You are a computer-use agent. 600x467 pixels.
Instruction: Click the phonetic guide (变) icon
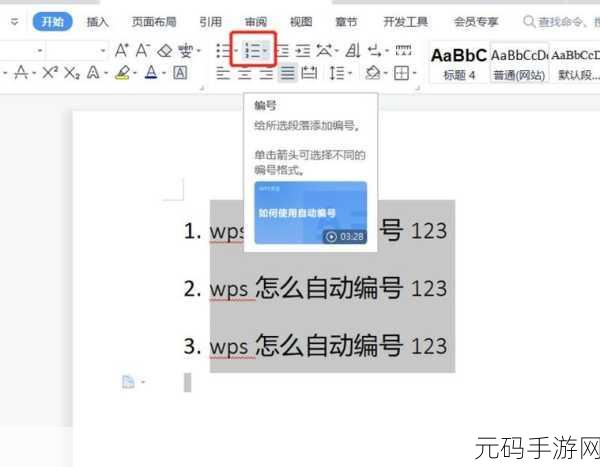click(x=186, y=50)
